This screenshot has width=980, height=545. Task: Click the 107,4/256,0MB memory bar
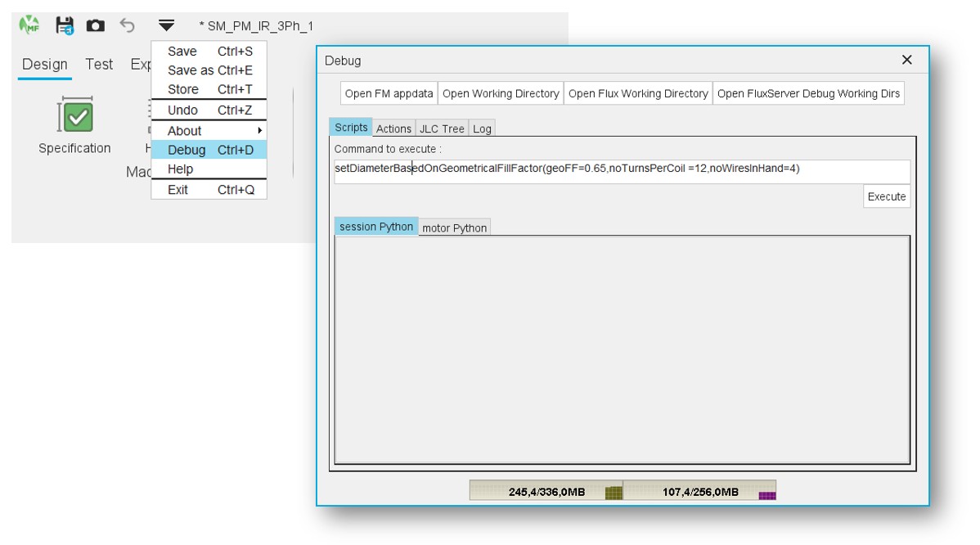[x=700, y=491]
